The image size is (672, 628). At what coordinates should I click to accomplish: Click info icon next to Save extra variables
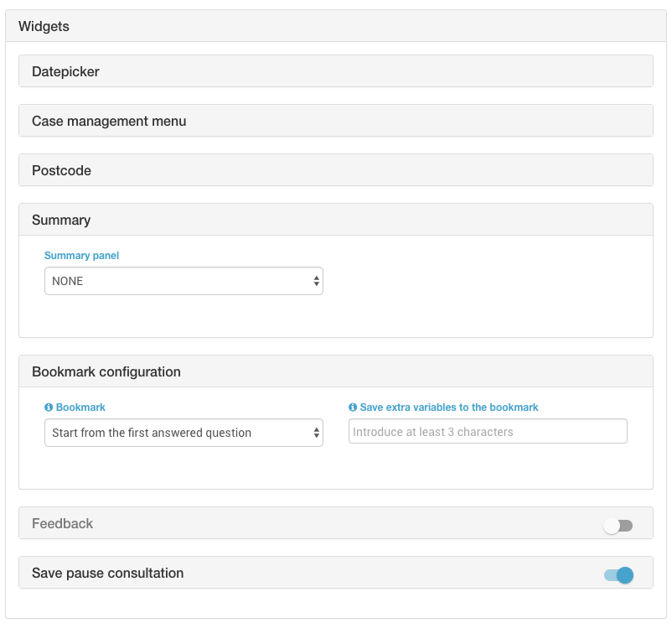(x=352, y=407)
